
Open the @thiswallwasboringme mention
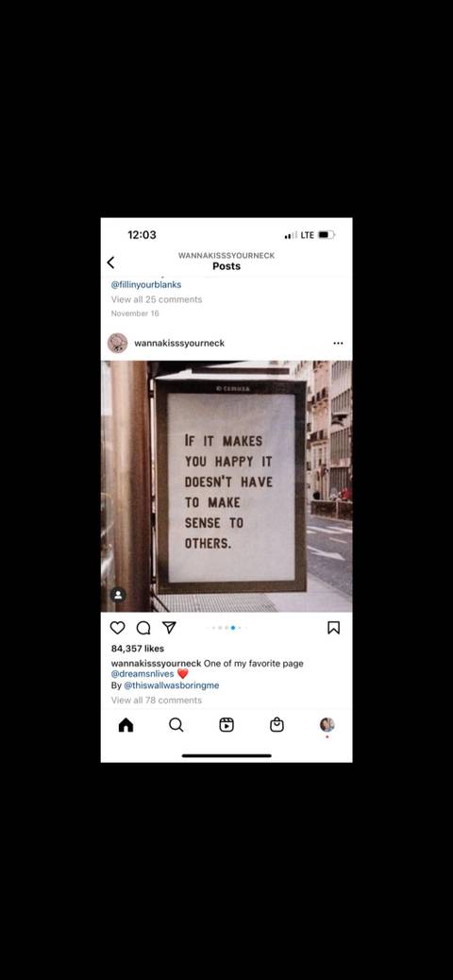pos(171,685)
